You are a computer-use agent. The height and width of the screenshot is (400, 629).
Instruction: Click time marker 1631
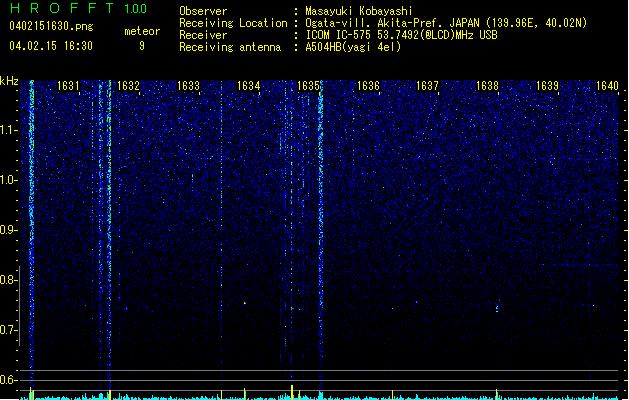[x=68, y=86]
